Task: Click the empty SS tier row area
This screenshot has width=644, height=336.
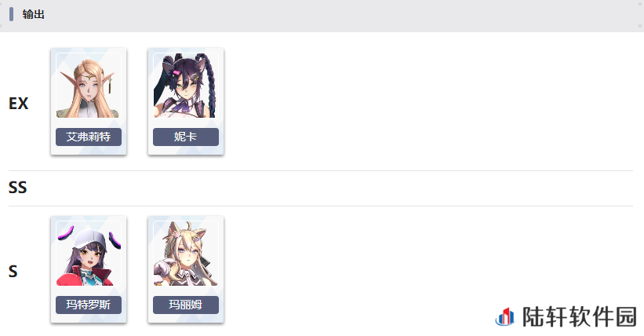Action: 329,188
